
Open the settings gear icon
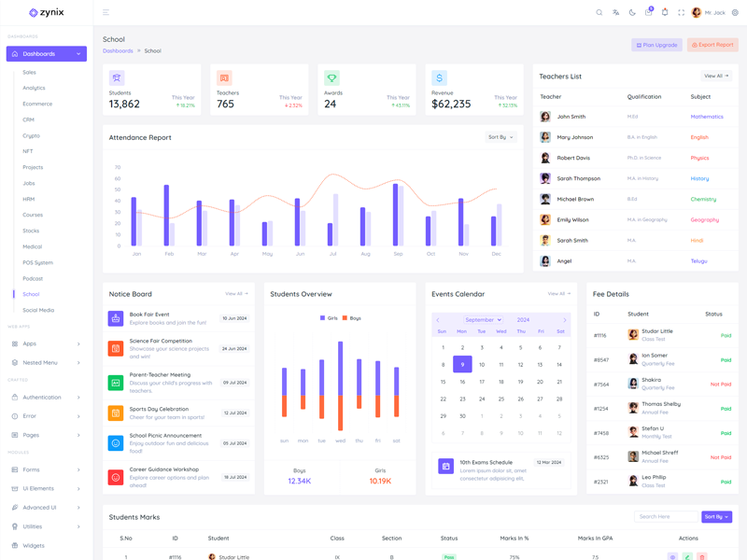(735, 13)
